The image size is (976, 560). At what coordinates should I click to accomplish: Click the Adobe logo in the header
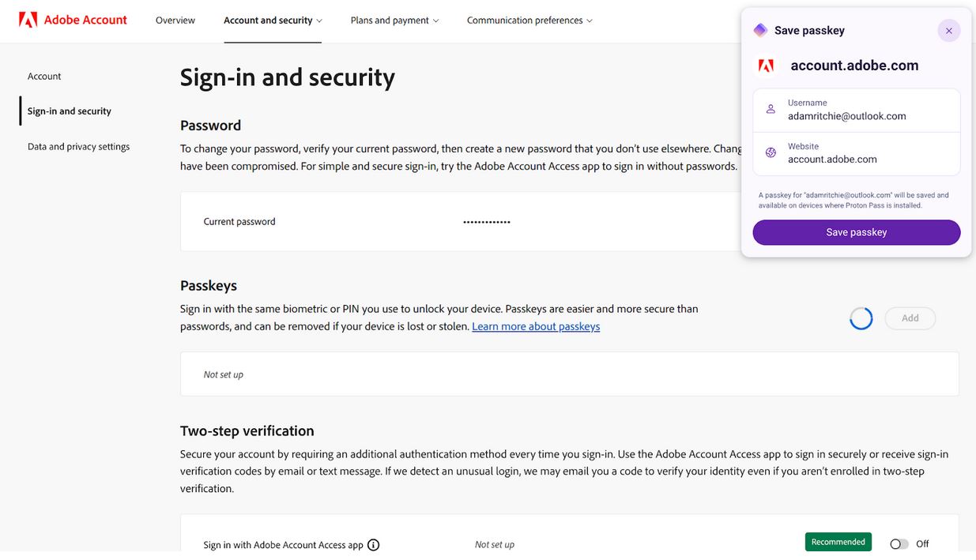pyautogui.click(x=28, y=20)
